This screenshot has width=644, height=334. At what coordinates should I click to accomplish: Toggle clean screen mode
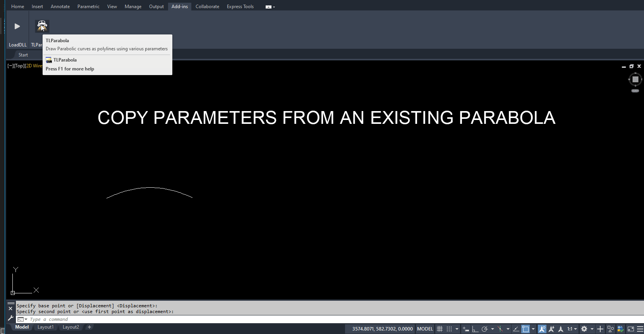[631, 329]
